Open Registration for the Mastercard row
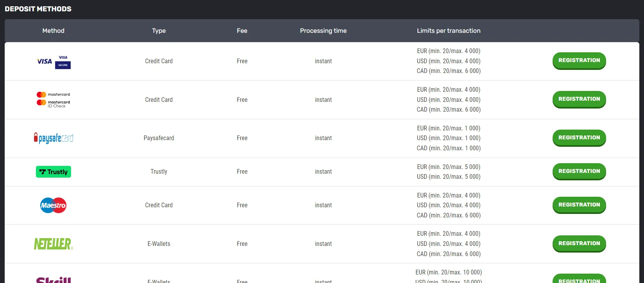 tap(579, 99)
